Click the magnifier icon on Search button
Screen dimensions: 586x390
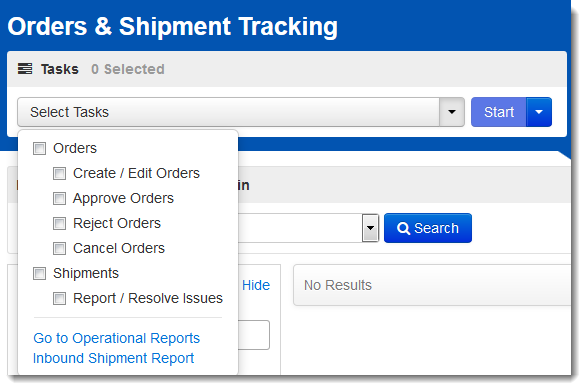(x=403, y=228)
